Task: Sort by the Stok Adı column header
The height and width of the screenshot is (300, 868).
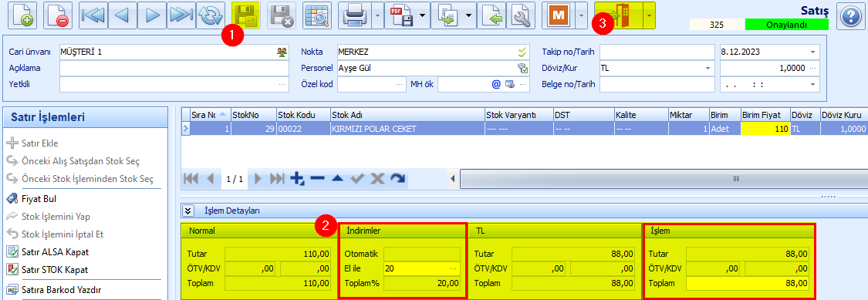Action: tap(407, 115)
